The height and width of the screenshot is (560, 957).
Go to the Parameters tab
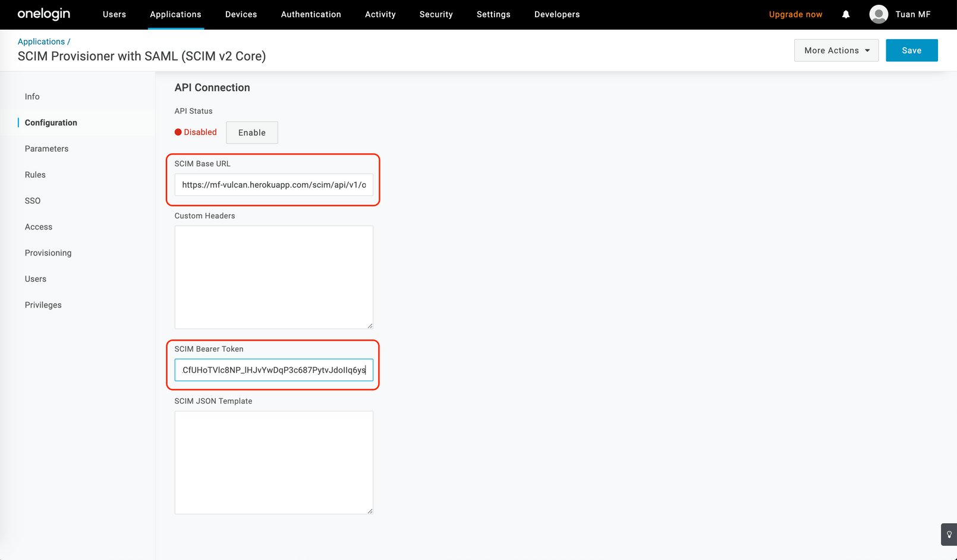[46, 149]
